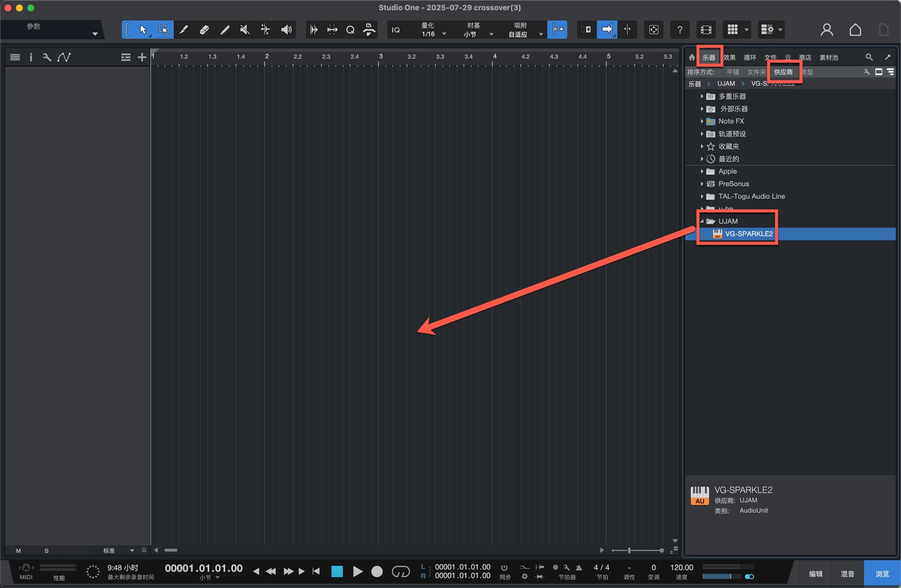Select the Listen speaker tool

pos(286,30)
